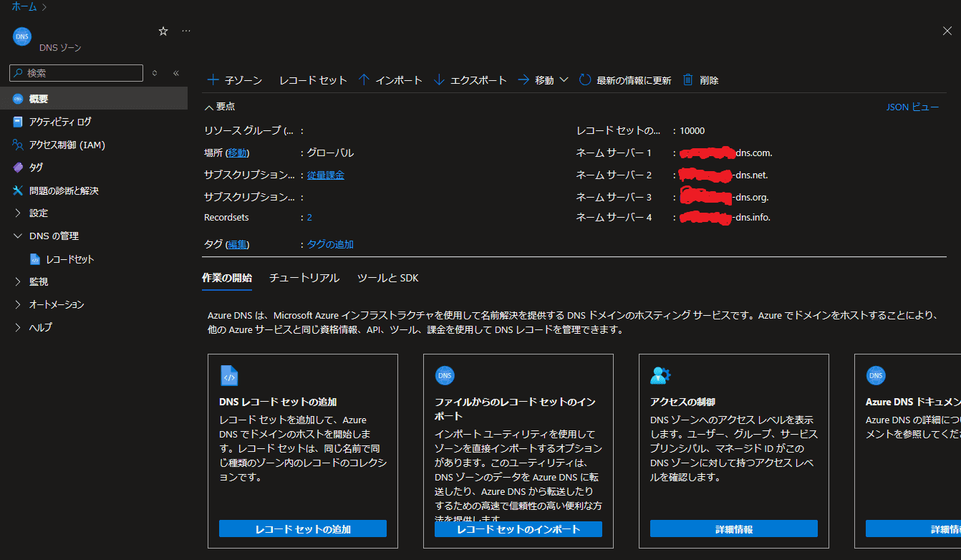Click the グローバル location value
This screenshot has height=560, width=961.
point(330,153)
